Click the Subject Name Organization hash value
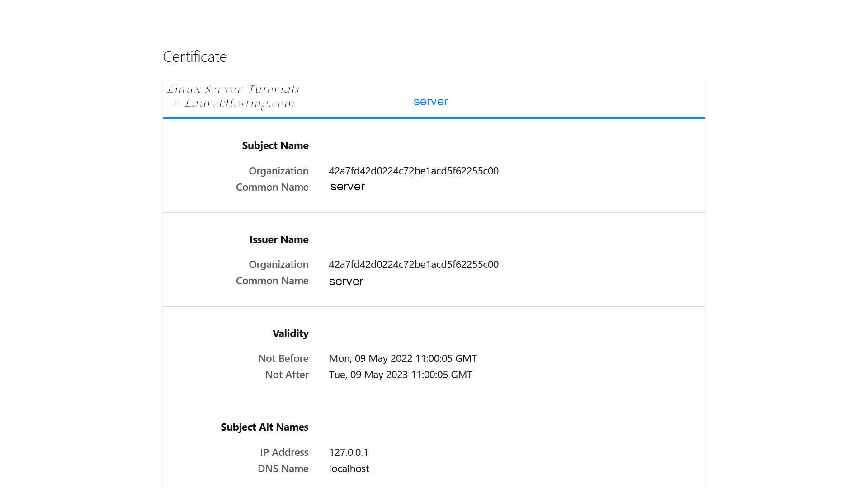Image resolution: width=868 pixels, height=488 pixels. coord(414,171)
